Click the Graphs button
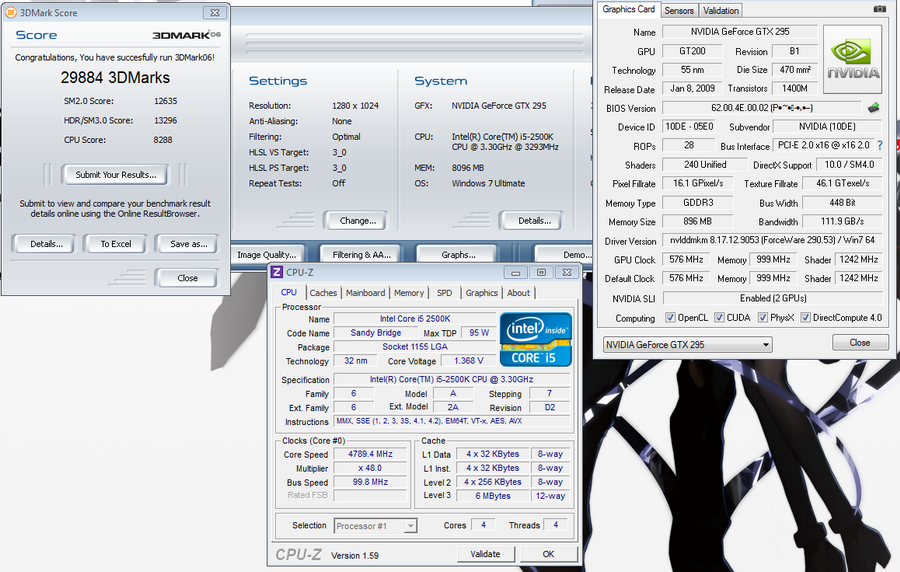The image size is (900, 572). coord(458,254)
